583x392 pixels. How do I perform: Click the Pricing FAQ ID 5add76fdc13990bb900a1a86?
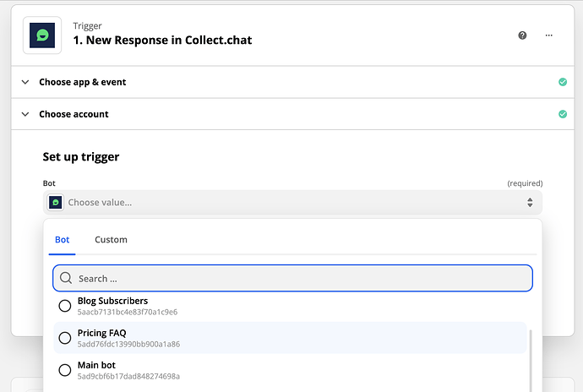coord(128,345)
